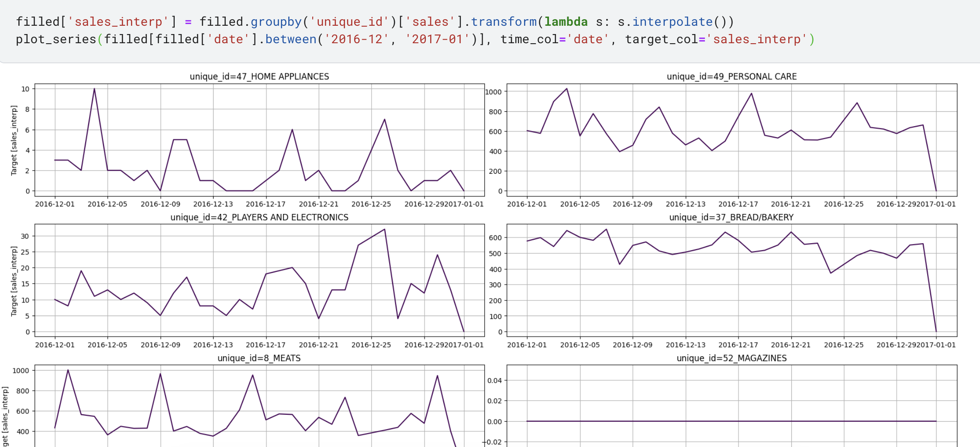This screenshot has height=447, width=980.
Task: Click the highest peak in HOME APPLIANCES plot
Action: (x=94, y=89)
